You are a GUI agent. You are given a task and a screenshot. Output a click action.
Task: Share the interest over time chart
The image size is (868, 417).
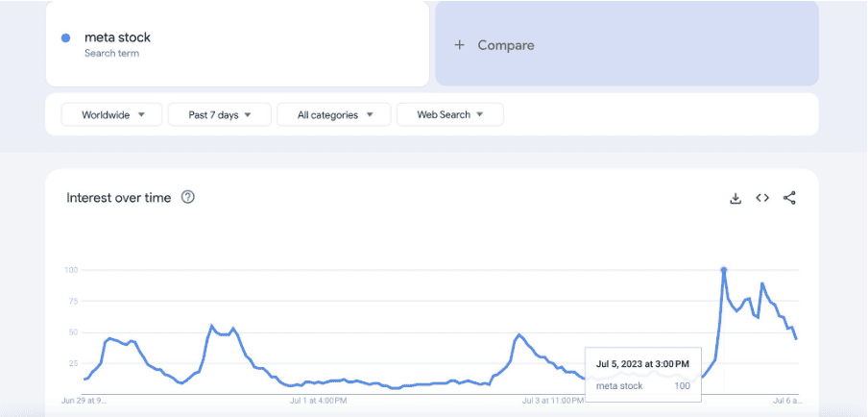click(x=789, y=198)
